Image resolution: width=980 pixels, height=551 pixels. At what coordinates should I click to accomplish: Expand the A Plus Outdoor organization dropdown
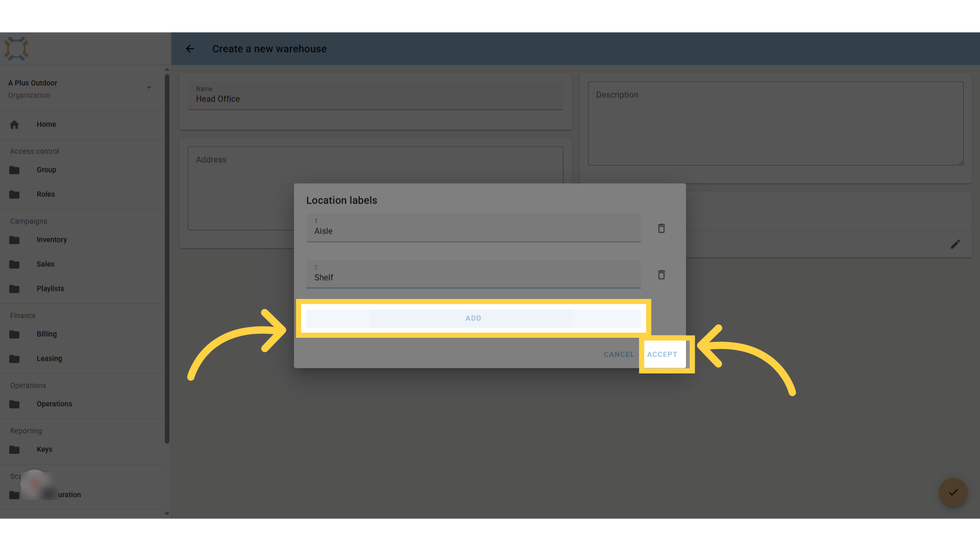click(149, 88)
